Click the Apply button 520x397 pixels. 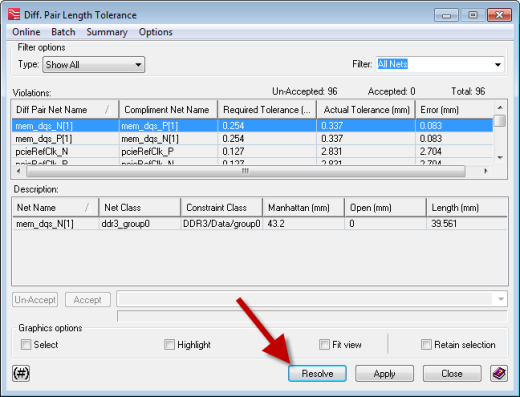click(384, 373)
